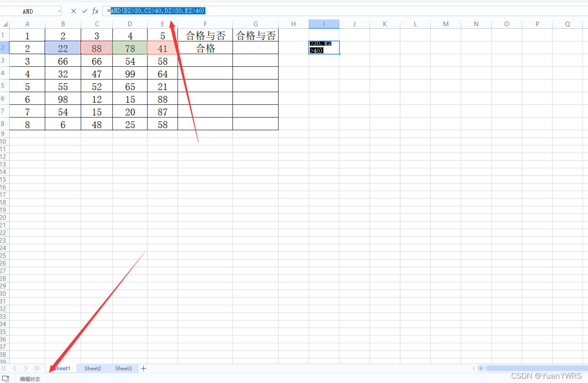
Task: Select column B header
Action: pyautogui.click(x=63, y=24)
